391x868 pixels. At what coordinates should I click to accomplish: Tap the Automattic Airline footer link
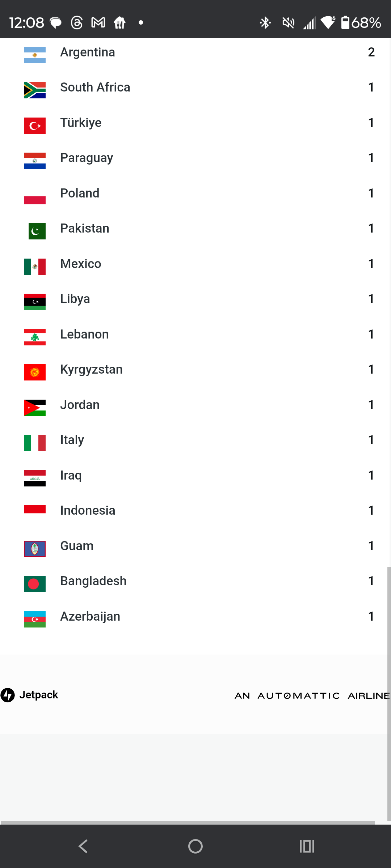tap(312, 695)
